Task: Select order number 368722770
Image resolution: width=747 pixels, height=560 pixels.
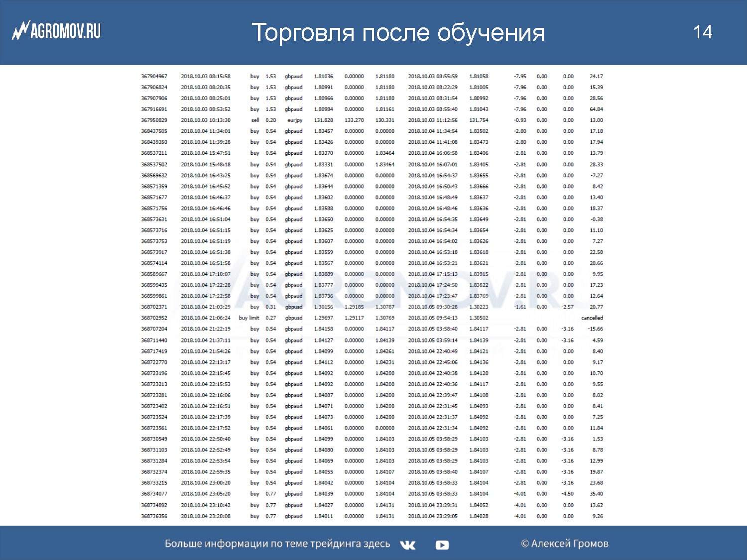Action: point(154,362)
